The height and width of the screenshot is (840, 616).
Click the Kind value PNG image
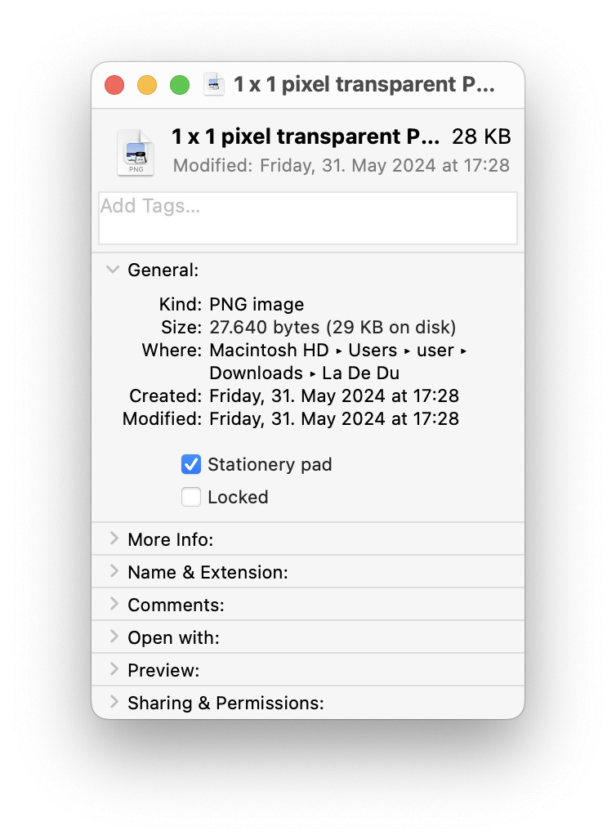pos(257,304)
